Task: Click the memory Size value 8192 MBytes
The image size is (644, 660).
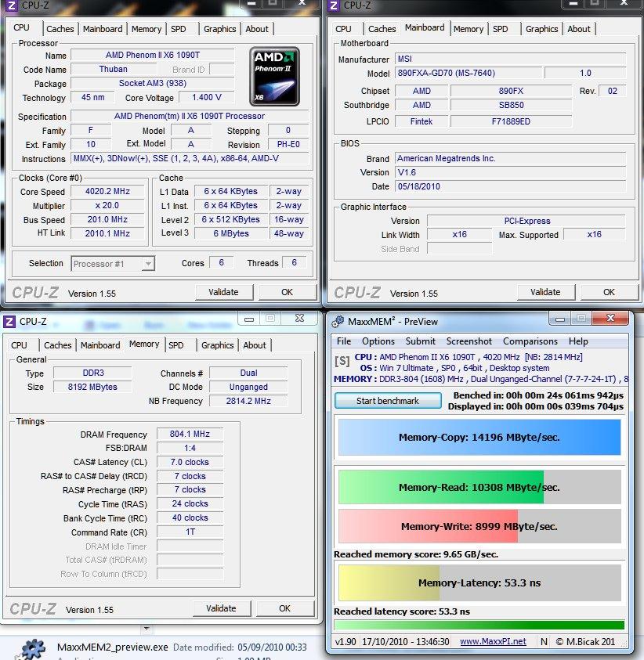Action: [92, 387]
